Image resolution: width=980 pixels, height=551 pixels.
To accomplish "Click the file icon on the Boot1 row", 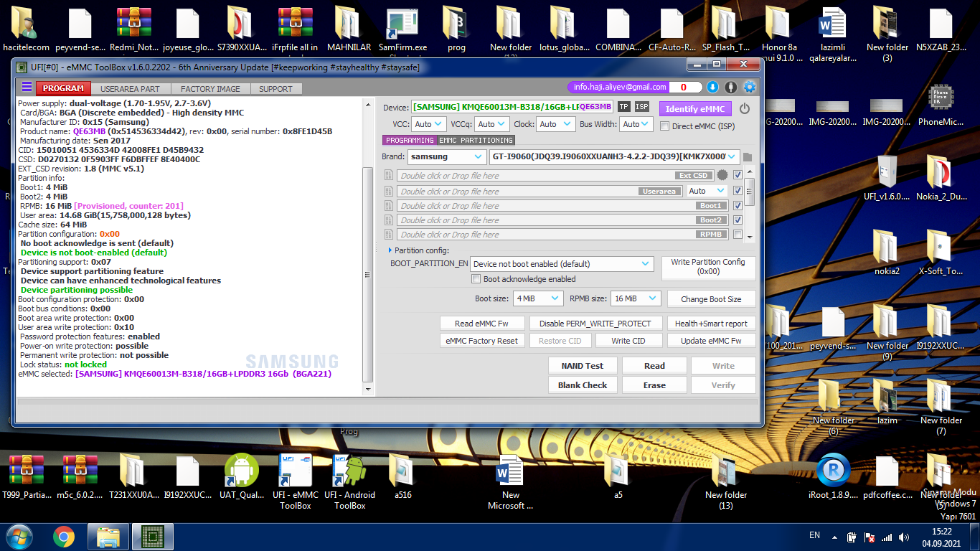I will pyautogui.click(x=389, y=205).
